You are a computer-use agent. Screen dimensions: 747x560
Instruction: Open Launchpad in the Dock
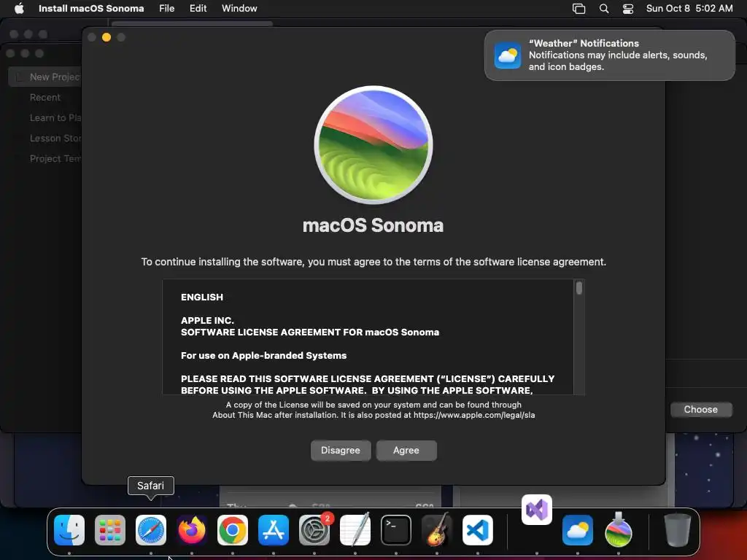click(x=110, y=530)
